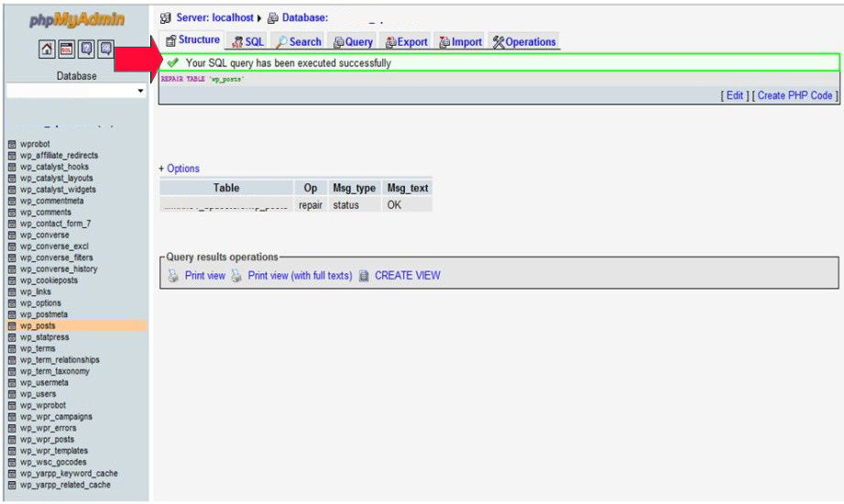Click the wp_options table icon

pyautogui.click(x=12, y=303)
